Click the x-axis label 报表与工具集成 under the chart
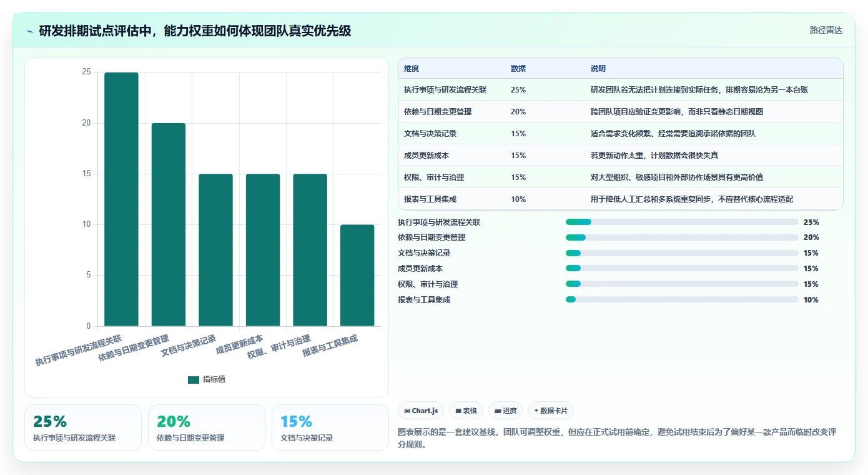The image size is (868, 475). pos(330,346)
